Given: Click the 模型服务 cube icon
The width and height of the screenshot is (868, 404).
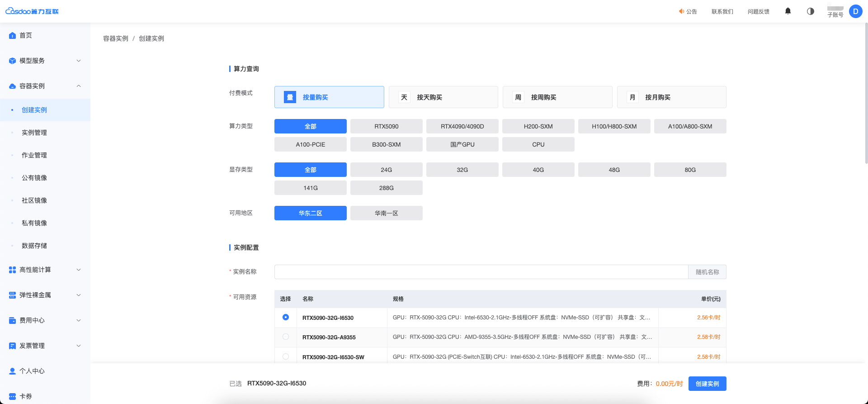Looking at the screenshot, I should coord(12,61).
